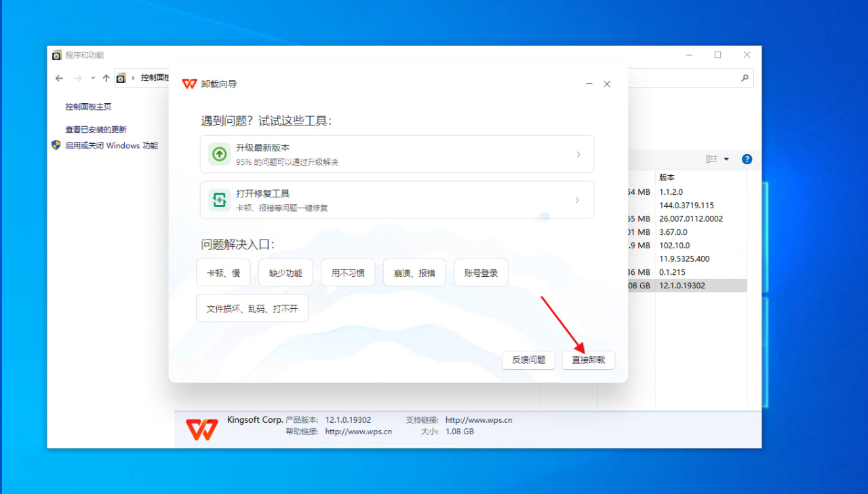Click the repair tool icon
868x494 pixels.
click(219, 199)
